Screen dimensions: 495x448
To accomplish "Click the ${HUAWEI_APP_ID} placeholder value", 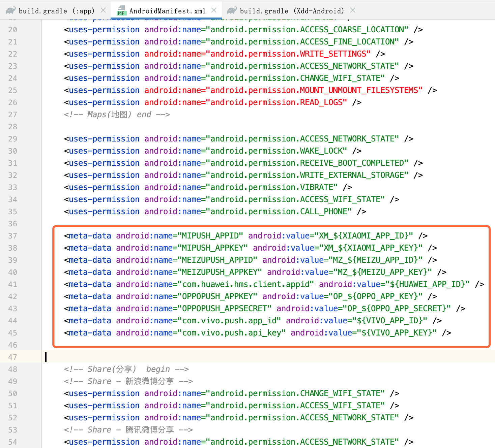I will 430,284.
